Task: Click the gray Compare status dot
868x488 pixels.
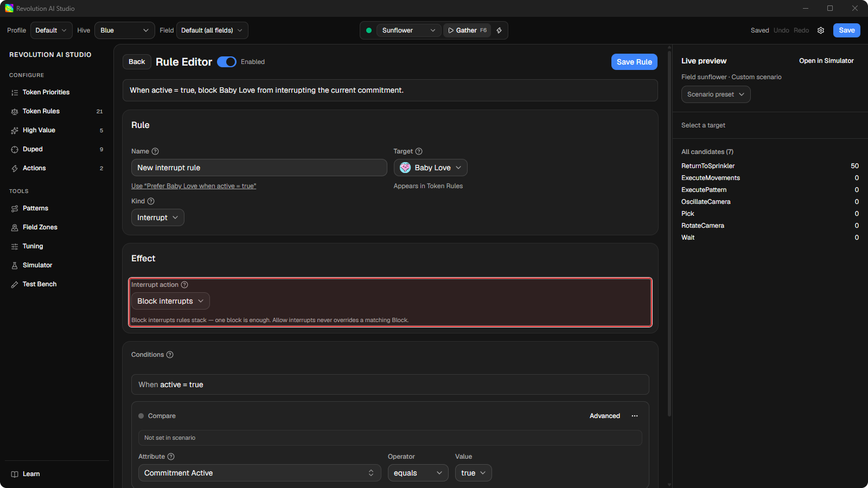Action: point(141,416)
